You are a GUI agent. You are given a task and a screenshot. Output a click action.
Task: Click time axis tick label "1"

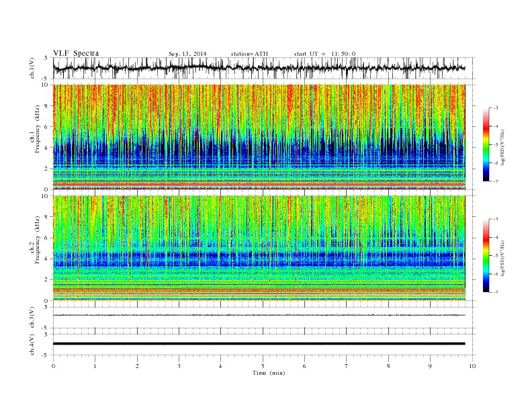(x=95, y=366)
